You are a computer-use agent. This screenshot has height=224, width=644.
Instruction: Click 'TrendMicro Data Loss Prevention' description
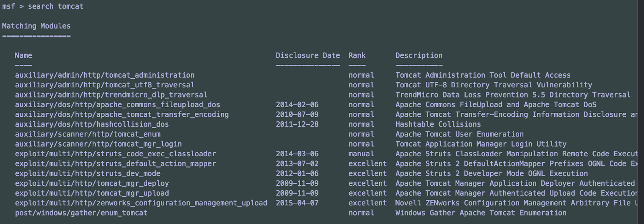pyautogui.click(x=513, y=95)
